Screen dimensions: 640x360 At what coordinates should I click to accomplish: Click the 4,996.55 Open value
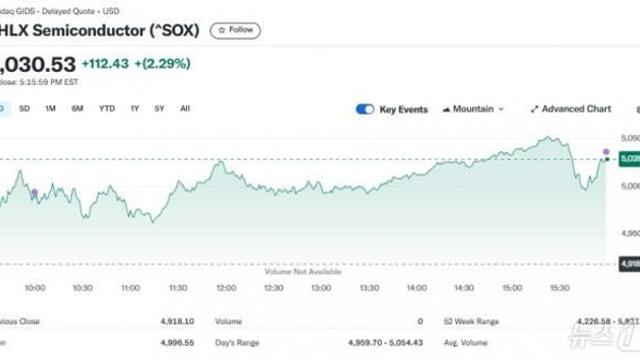[177, 342]
